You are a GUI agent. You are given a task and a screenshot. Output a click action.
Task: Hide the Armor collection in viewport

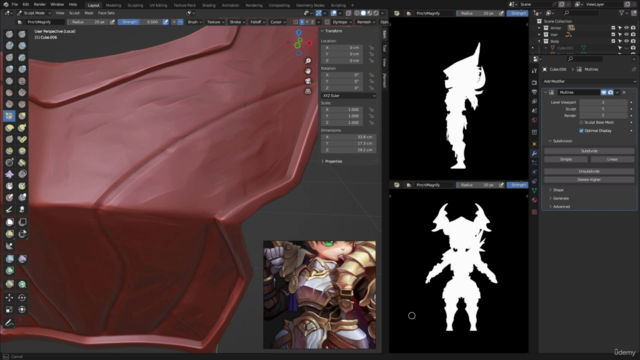pyautogui.click(x=626, y=28)
